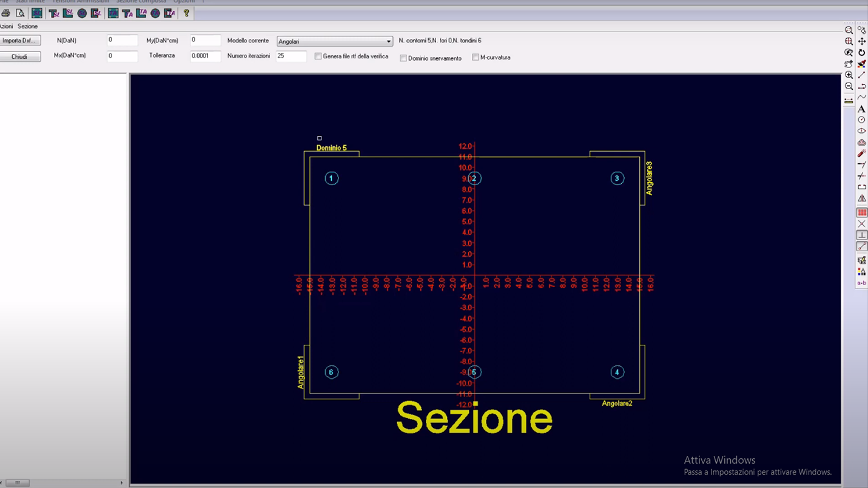The image size is (868, 488).
Task: Toggle the intersection snap X icon
Action: pyautogui.click(x=861, y=225)
